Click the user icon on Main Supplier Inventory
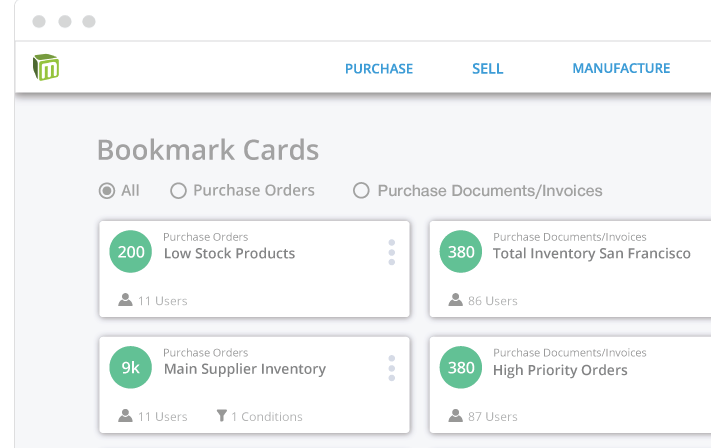This screenshot has height=448, width=711. [x=125, y=415]
